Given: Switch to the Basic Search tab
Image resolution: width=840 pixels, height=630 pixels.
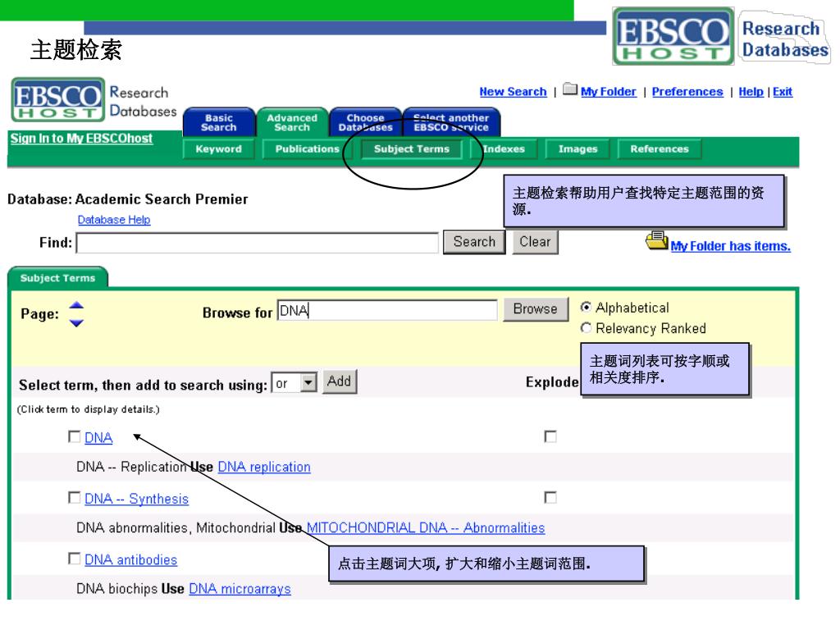Looking at the screenshot, I should (218, 123).
